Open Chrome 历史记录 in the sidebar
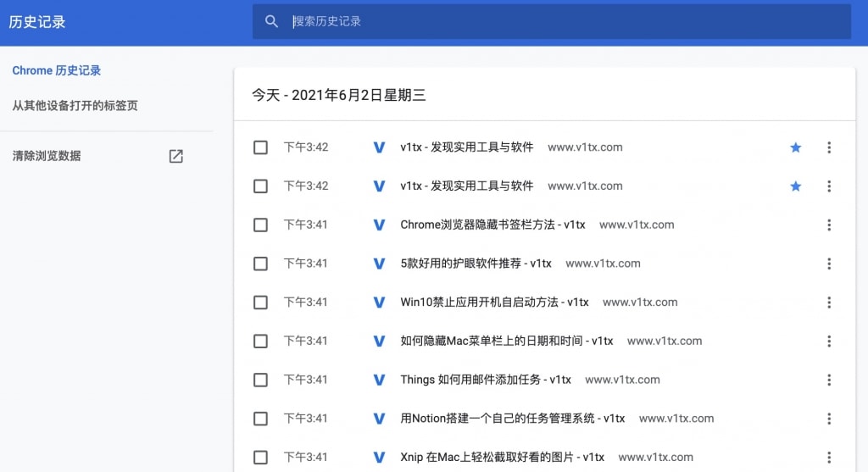This screenshot has width=868, height=472. (57, 70)
